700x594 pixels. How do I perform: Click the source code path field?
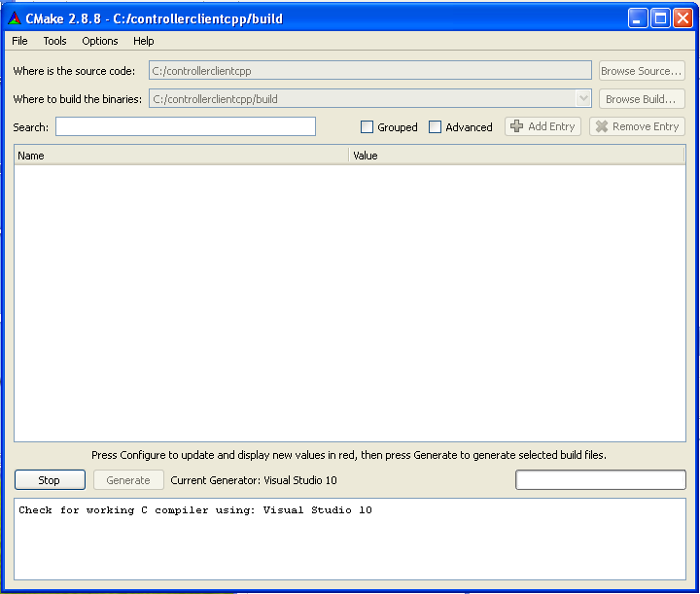[x=370, y=71]
